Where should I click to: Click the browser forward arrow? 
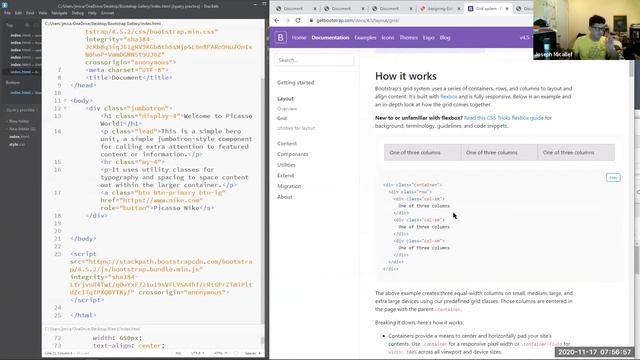(x=287, y=20)
